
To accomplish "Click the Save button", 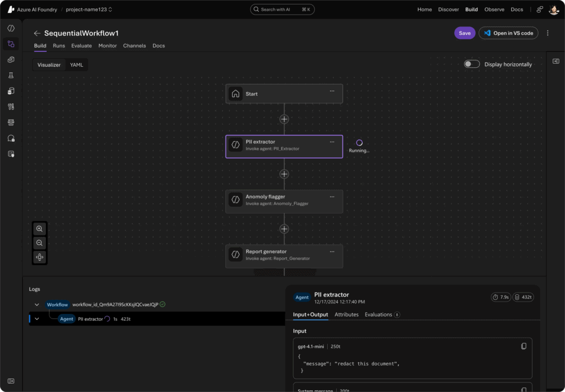I will (464, 33).
